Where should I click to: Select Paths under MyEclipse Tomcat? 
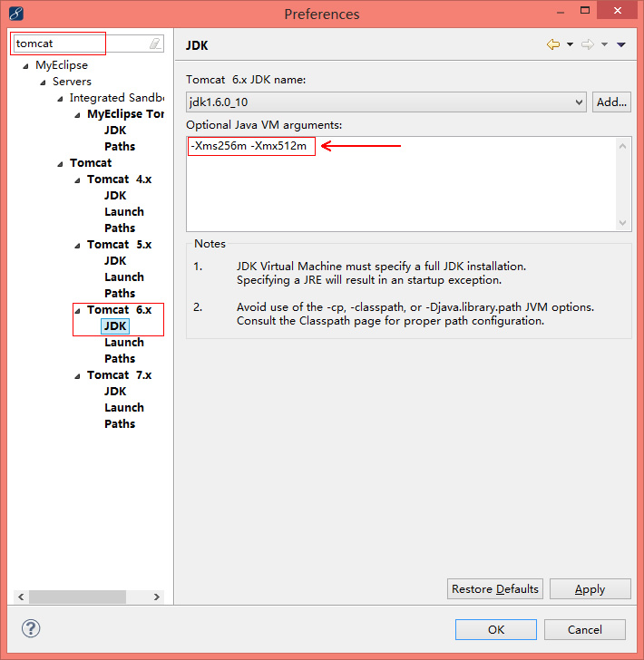120,147
